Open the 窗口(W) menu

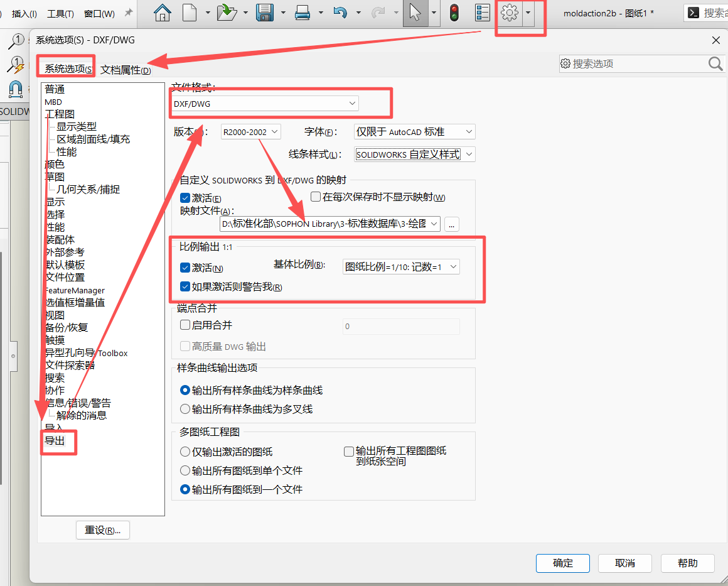point(99,13)
